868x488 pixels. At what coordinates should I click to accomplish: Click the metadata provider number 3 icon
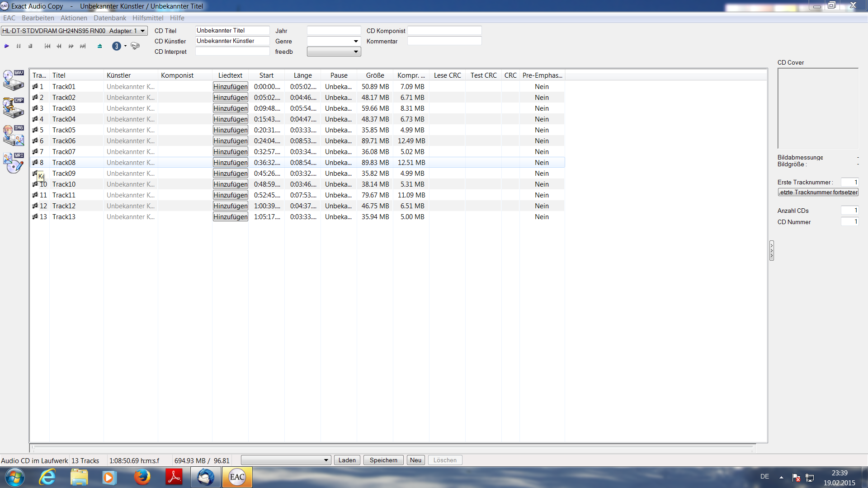116,46
